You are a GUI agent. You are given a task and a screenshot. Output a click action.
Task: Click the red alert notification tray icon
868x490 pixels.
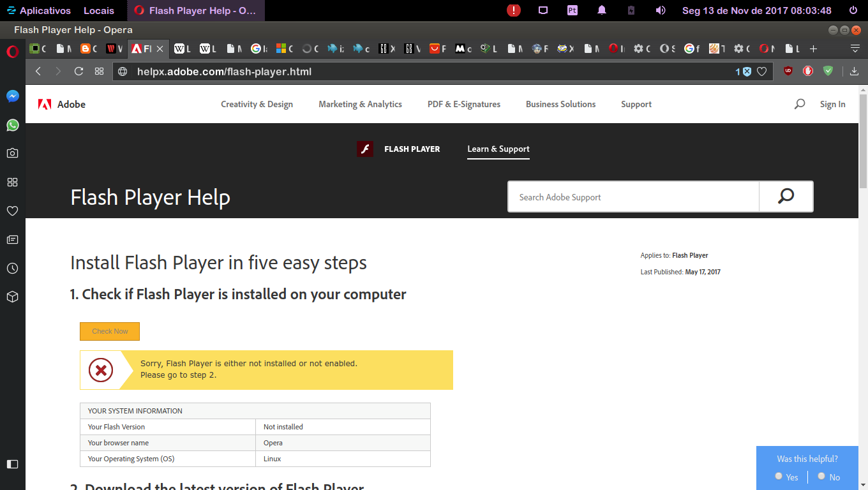(513, 10)
